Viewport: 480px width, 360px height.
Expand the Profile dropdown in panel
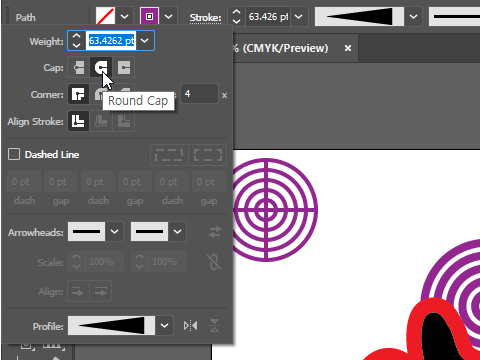click(164, 325)
